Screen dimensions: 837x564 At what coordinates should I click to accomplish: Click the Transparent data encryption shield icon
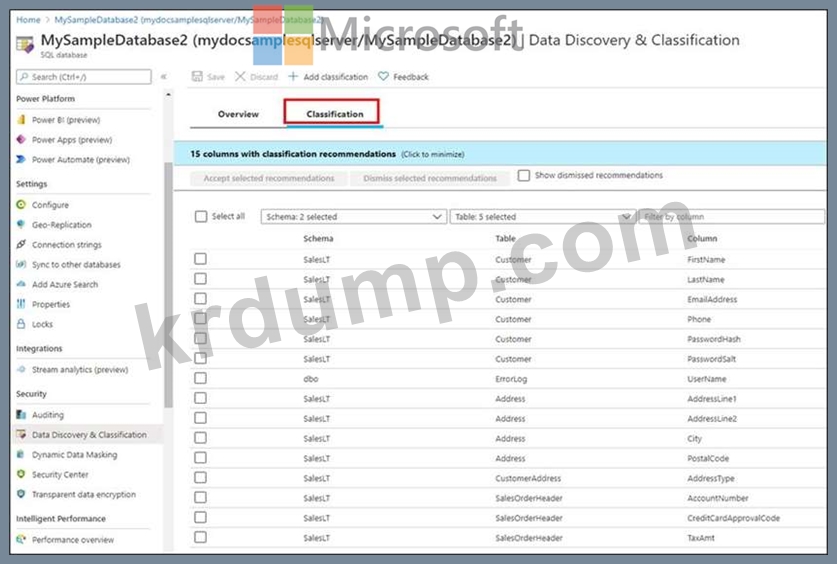(x=22, y=495)
